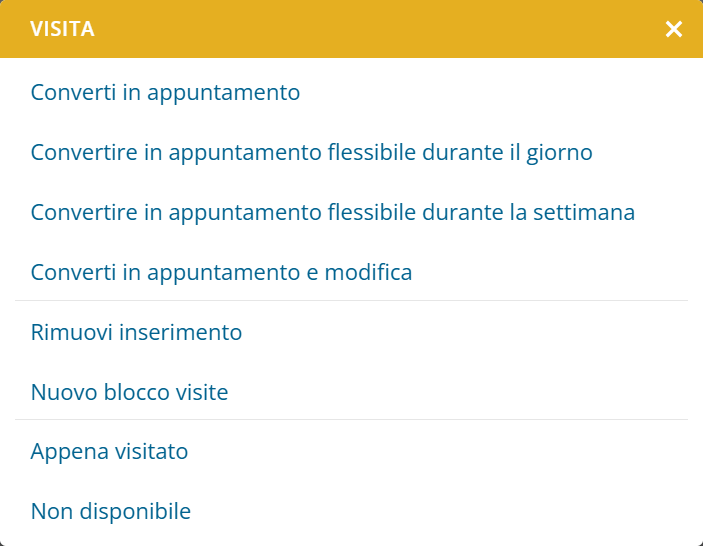Open "Nuovo blocco visite"
Image resolution: width=703 pixels, height=546 pixels.
click(x=129, y=392)
